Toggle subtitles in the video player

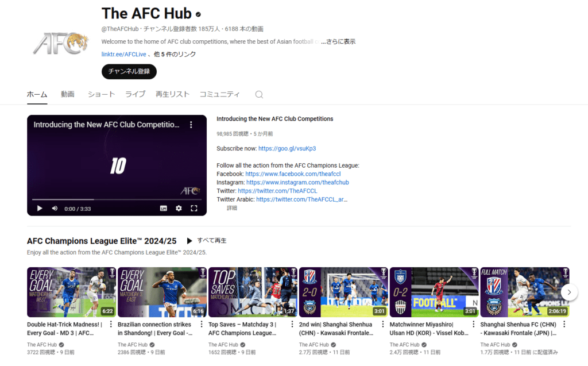coord(164,208)
